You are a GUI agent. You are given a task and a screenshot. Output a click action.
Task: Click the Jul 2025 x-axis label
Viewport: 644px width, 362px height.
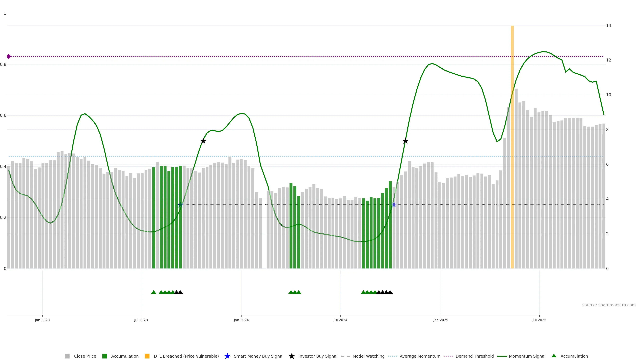tap(539, 320)
